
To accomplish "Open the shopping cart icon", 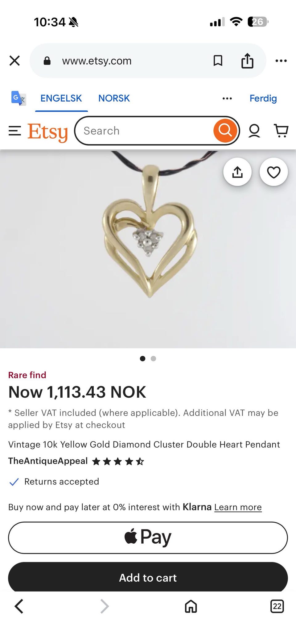I will pyautogui.click(x=281, y=131).
